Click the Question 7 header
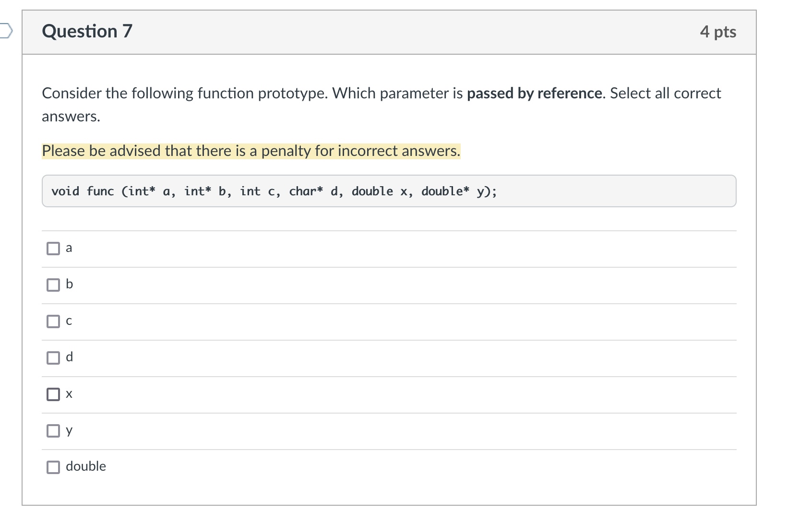 click(x=86, y=31)
